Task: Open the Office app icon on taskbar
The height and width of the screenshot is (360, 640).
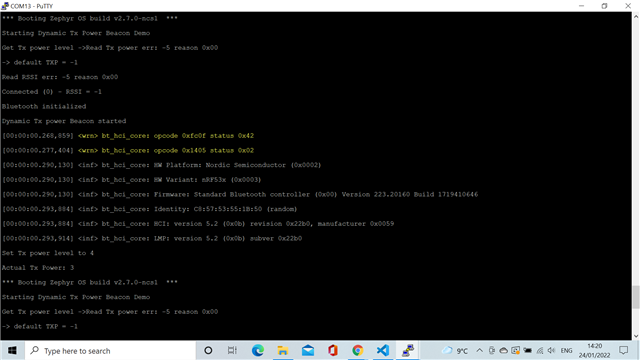Action: 333,350
